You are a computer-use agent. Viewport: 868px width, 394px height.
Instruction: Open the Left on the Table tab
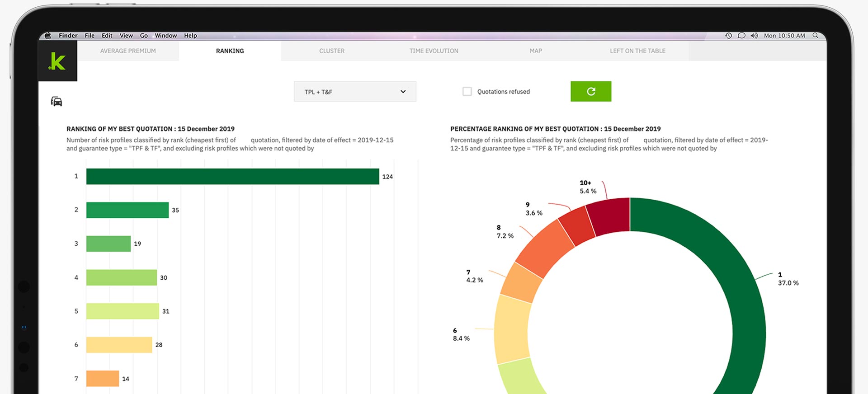[x=637, y=51]
